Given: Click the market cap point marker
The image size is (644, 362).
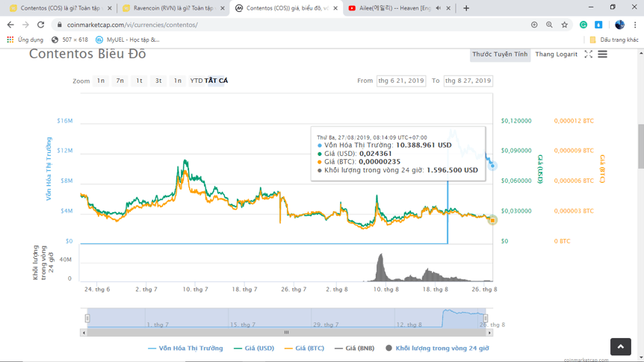Looking at the screenshot, I should [x=492, y=166].
